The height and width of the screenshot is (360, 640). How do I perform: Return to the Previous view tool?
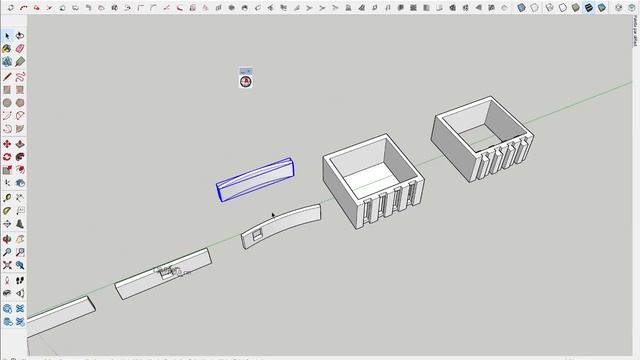coord(20,265)
